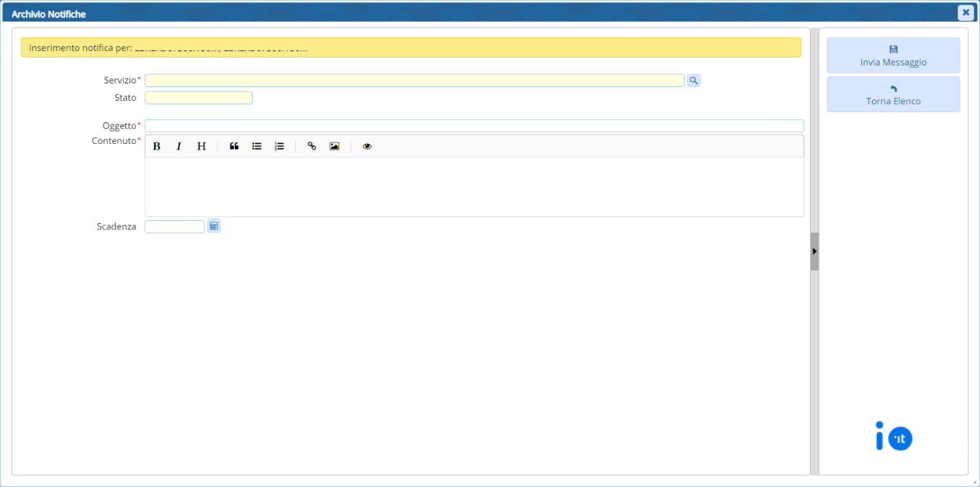Insert a hyperlink via link icon
Image resolution: width=980 pixels, height=487 pixels.
coord(312,146)
